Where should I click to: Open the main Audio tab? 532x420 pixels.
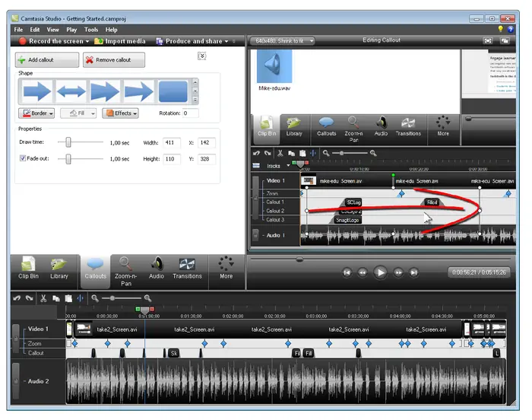157,269
